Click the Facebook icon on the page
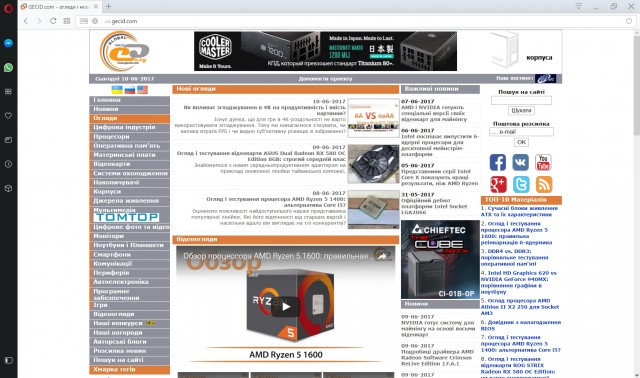Viewport: 640px width, 378px height. coord(498,162)
